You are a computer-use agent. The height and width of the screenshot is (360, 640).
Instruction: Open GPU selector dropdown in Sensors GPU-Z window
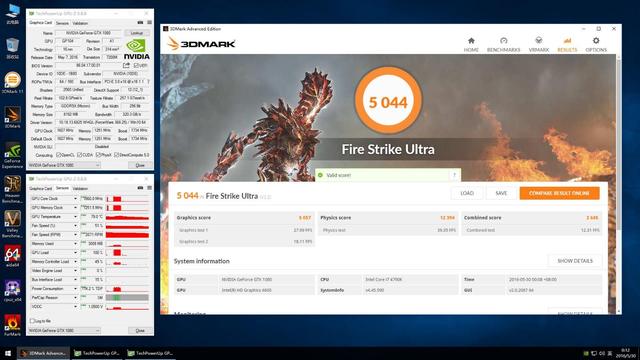64,331
